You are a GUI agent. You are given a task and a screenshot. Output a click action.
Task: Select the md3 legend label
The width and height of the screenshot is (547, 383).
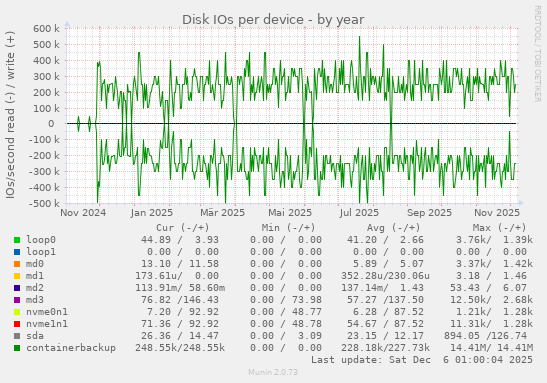[x=35, y=300]
